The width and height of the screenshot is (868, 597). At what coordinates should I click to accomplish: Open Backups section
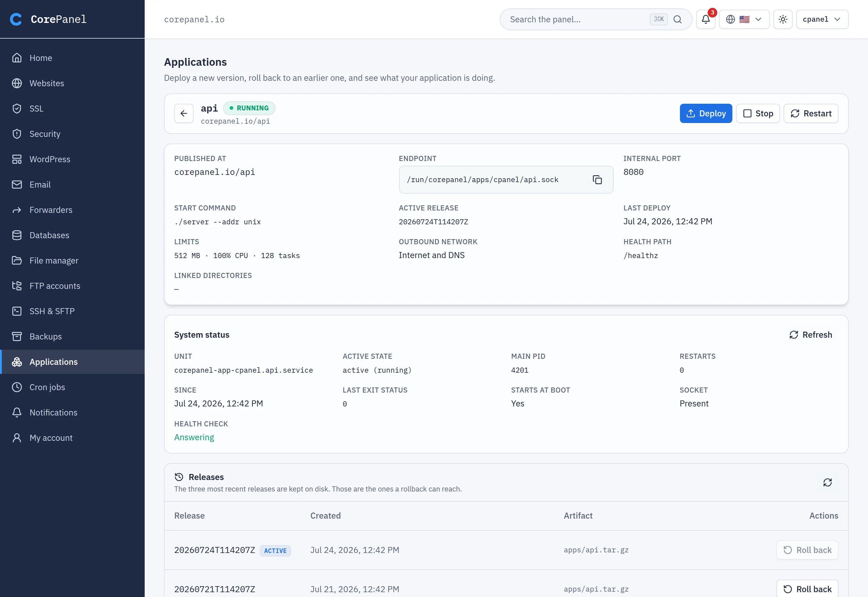coord(72,336)
